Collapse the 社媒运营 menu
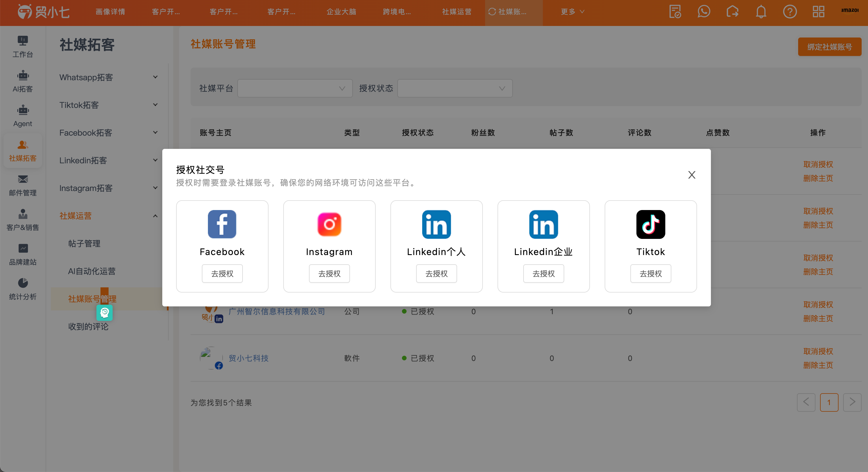Viewport: 868px width, 472px height. pos(109,216)
